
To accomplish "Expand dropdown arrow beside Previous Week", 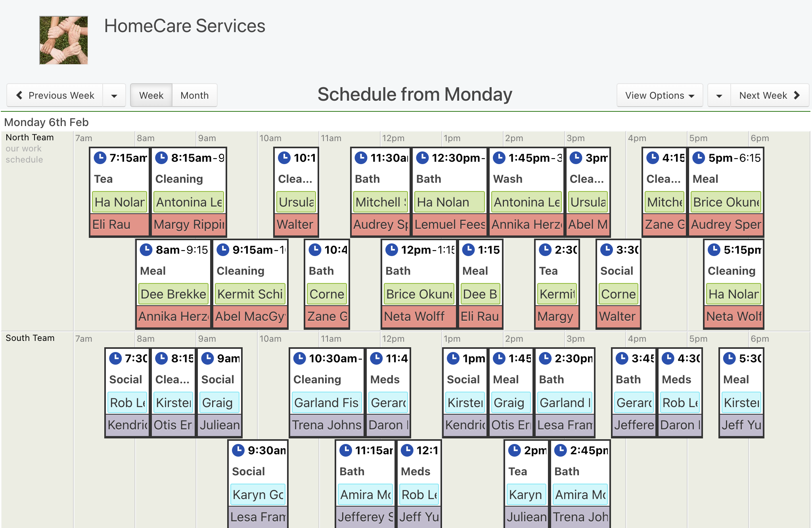I will point(114,95).
